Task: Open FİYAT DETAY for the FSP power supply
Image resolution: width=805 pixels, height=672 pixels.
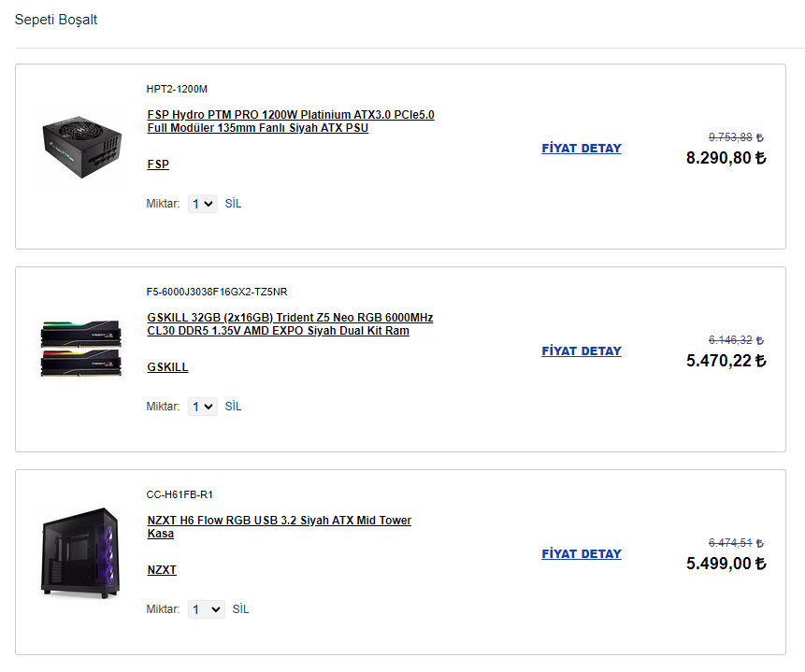Action: pyautogui.click(x=582, y=149)
